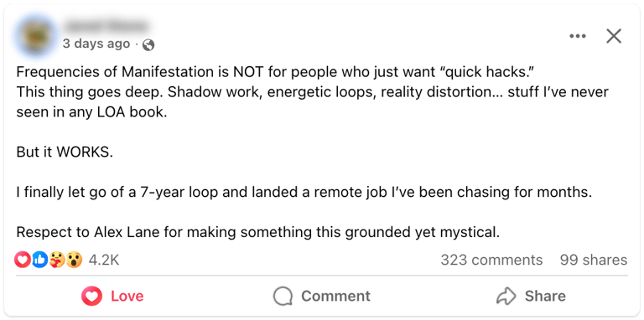644x320 pixels.
Task: Select the Comment button label
Action: tap(335, 296)
